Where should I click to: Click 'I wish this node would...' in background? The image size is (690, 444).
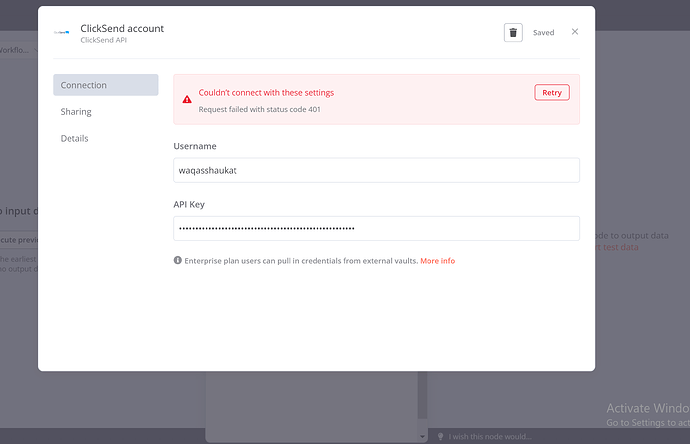tap(490, 437)
